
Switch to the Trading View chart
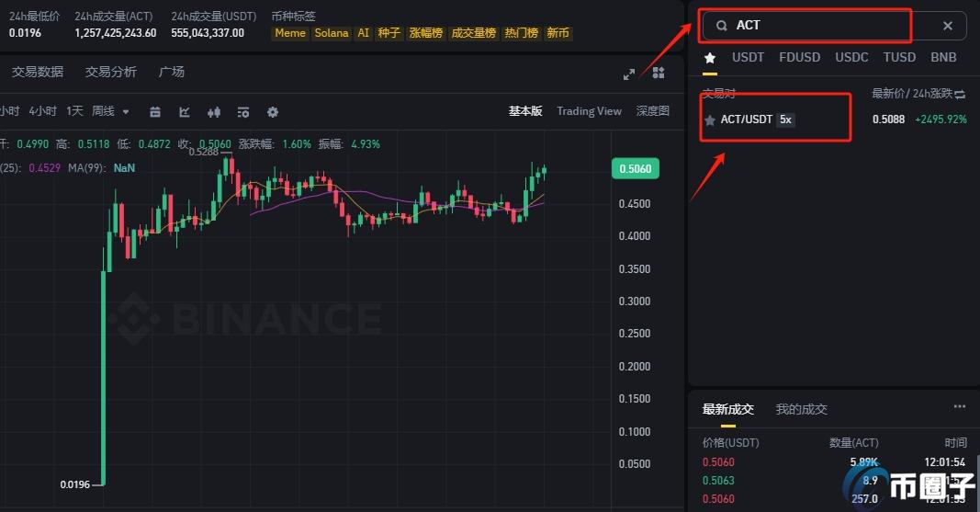[x=589, y=111]
